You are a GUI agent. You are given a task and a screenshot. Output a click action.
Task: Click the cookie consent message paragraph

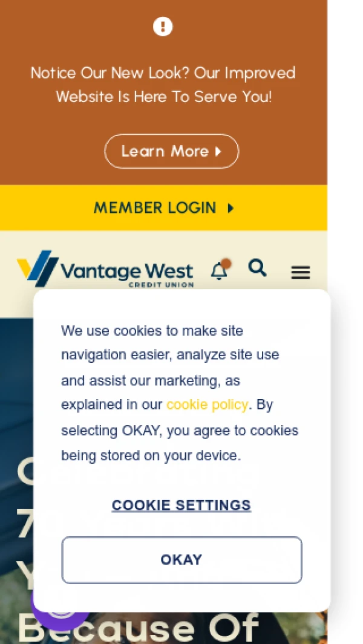coord(180,393)
